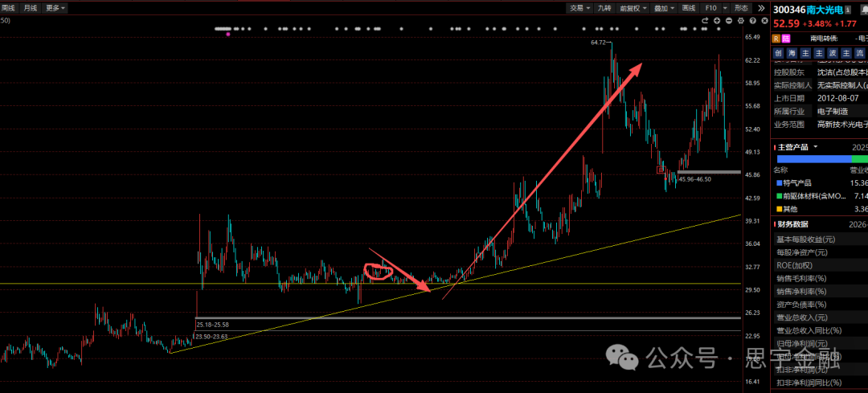Click the 实际控制人 row label
This screenshot has width=868, height=393.
tap(792, 85)
